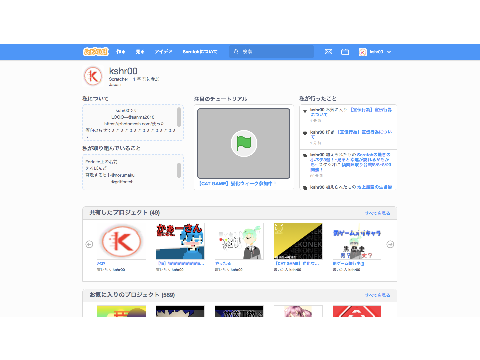Open the title link under the かあーさん project
The height and width of the screenshot is (360, 480).
[180, 263]
